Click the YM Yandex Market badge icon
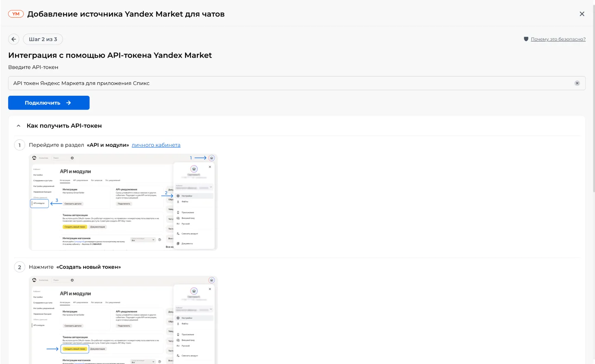This screenshot has height=364, width=595. click(16, 14)
